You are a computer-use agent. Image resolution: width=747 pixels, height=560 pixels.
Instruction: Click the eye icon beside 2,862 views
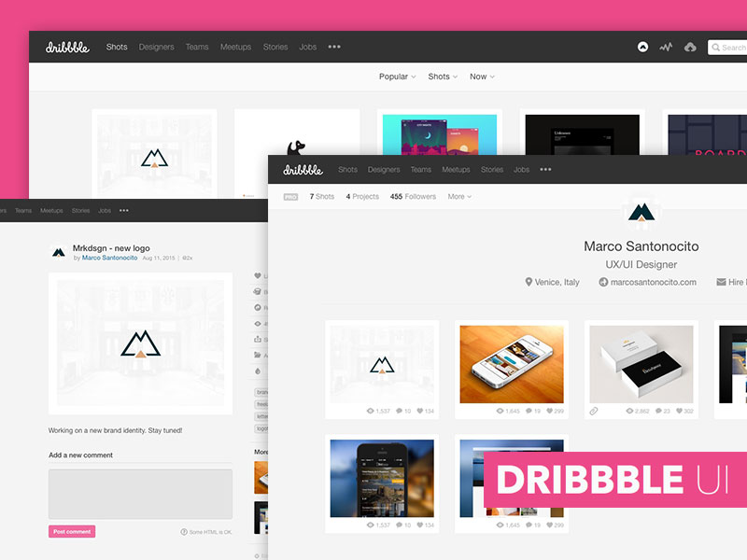click(629, 411)
